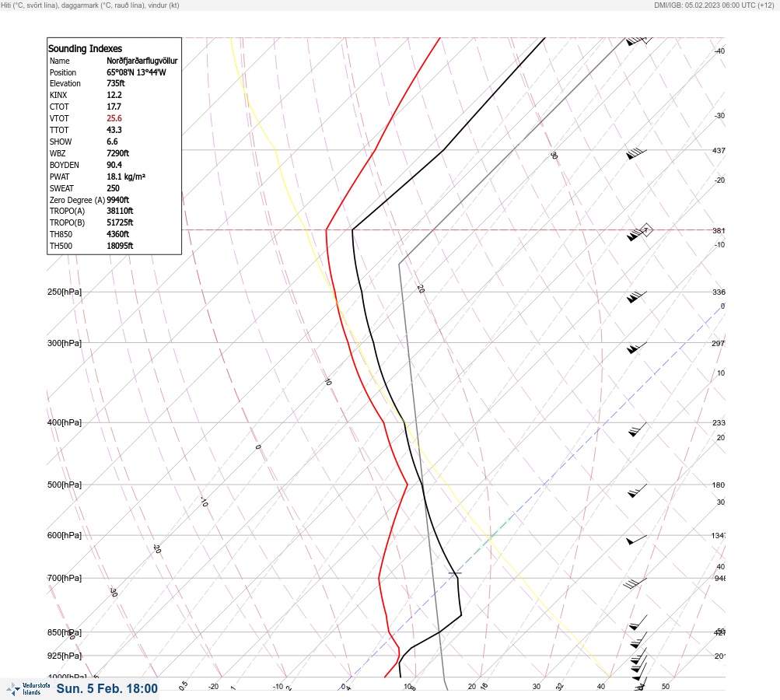Viewport: 780px width, 700px height.
Task: Click the 'VTOT' index label
Action: [59, 118]
